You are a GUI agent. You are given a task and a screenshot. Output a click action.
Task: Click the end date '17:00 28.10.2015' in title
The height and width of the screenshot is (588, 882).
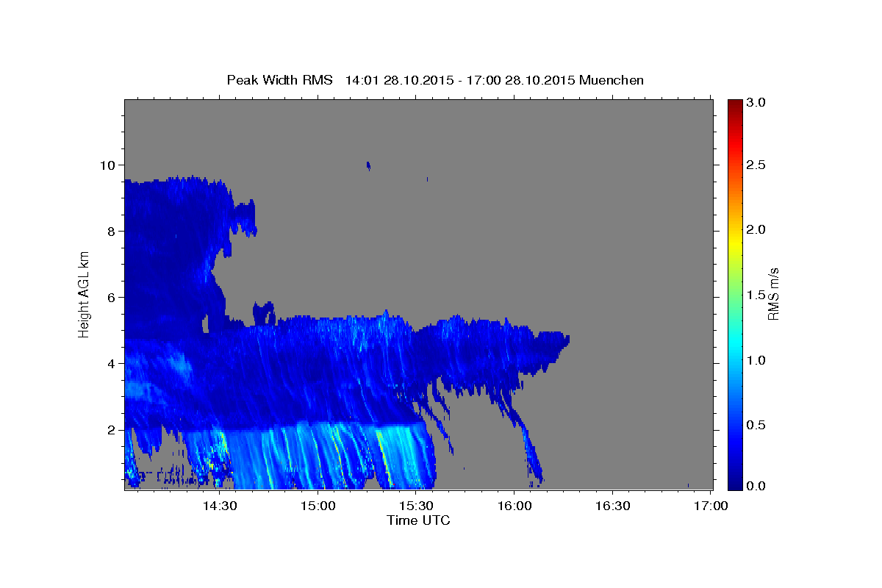[x=520, y=80]
